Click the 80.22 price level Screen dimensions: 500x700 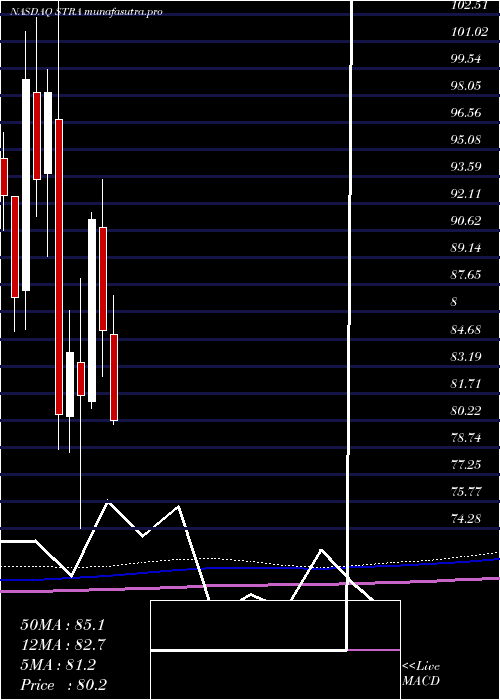467,411
